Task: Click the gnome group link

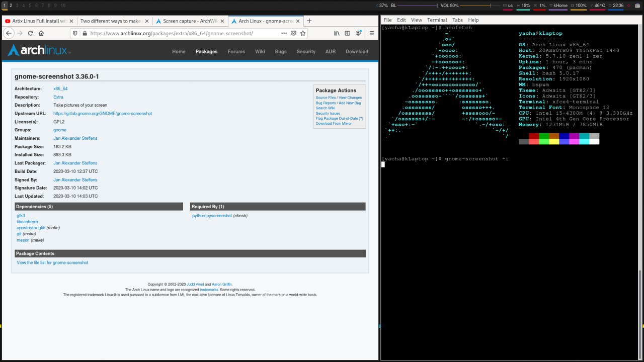Action: tap(60, 130)
